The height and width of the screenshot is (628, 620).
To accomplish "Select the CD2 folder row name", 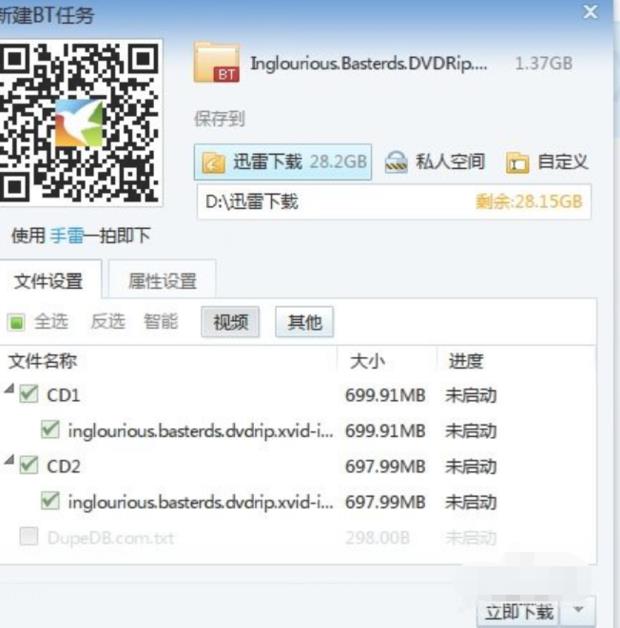I will [x=63, y=466].
